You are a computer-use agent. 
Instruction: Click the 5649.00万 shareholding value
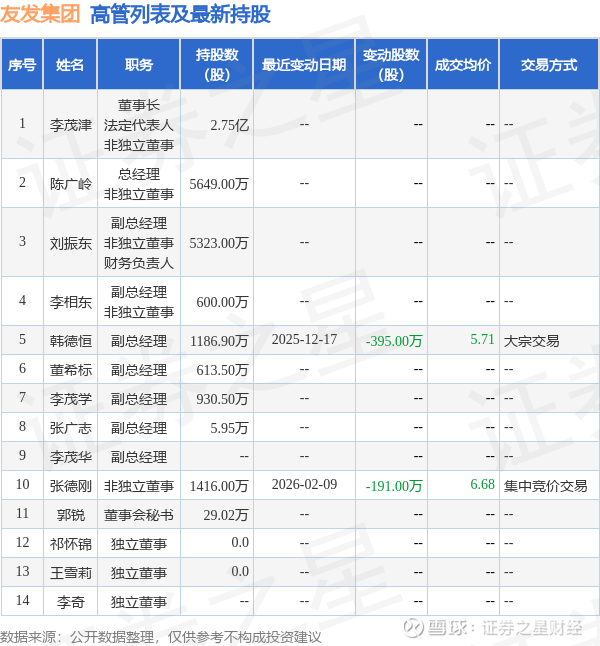(x=219, y=184)
